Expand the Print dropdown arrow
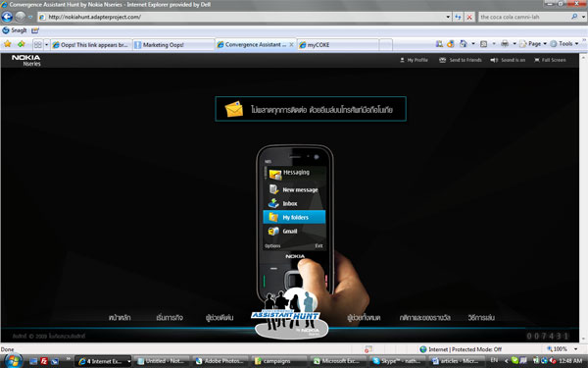 pyautogui.click(x=514, y=44)
